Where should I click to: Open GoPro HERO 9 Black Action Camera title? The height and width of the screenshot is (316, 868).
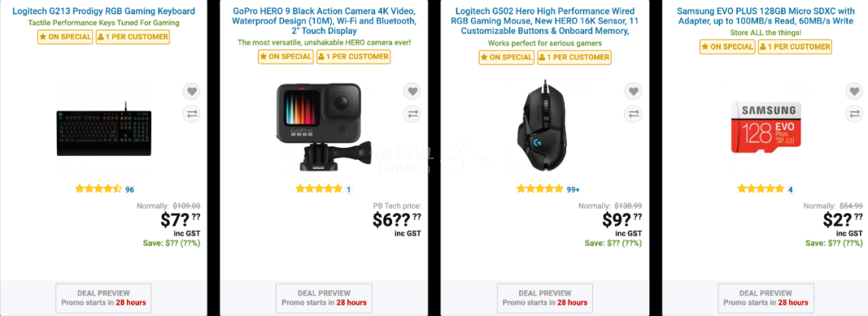click(325, 21)
